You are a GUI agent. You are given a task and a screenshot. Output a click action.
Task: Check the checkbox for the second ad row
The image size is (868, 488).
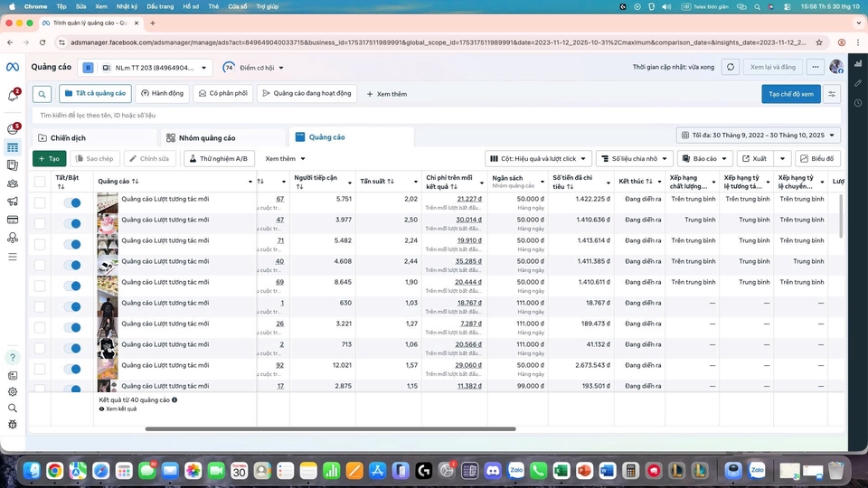[40, 222]
